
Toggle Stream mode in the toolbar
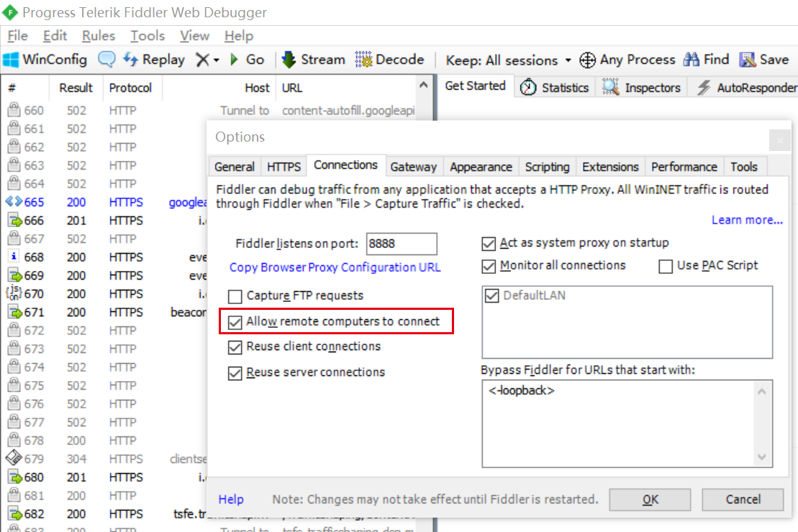tap(314, 60)
